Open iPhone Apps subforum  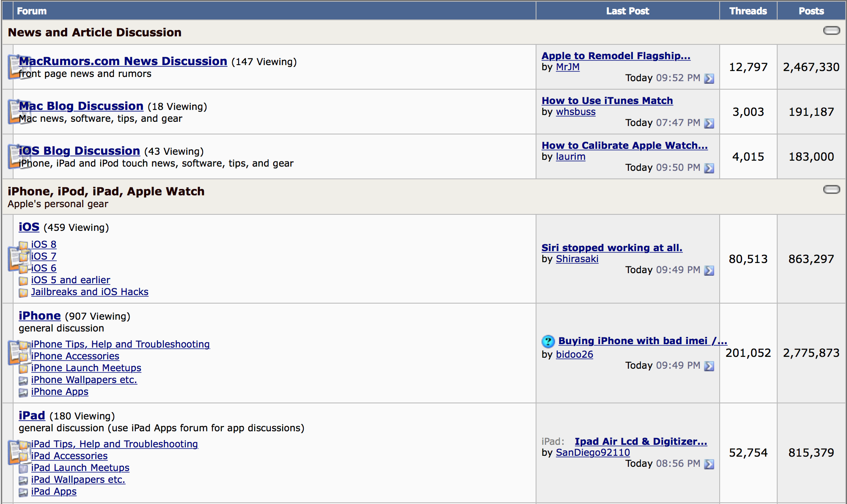60,392
